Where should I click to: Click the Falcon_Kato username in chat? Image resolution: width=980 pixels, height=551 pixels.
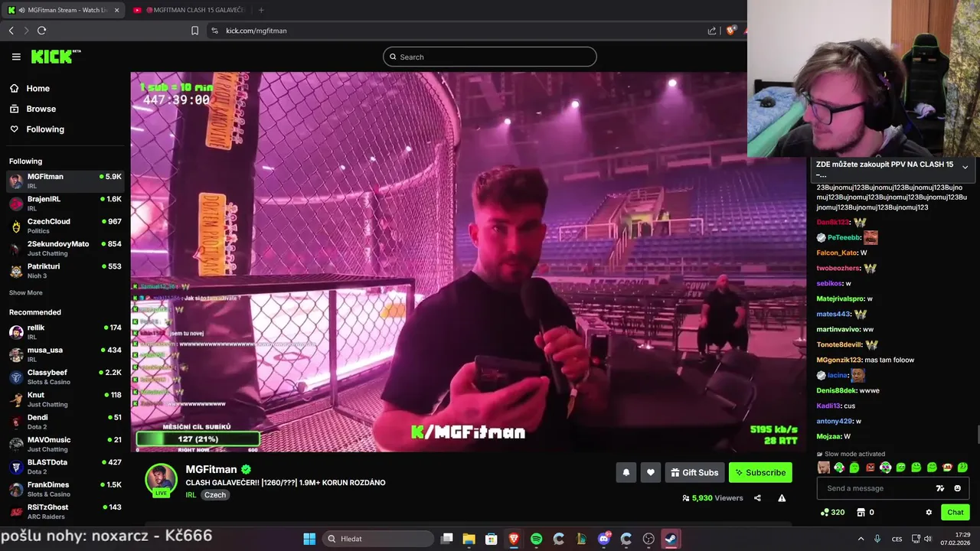(x=837, y=253)
